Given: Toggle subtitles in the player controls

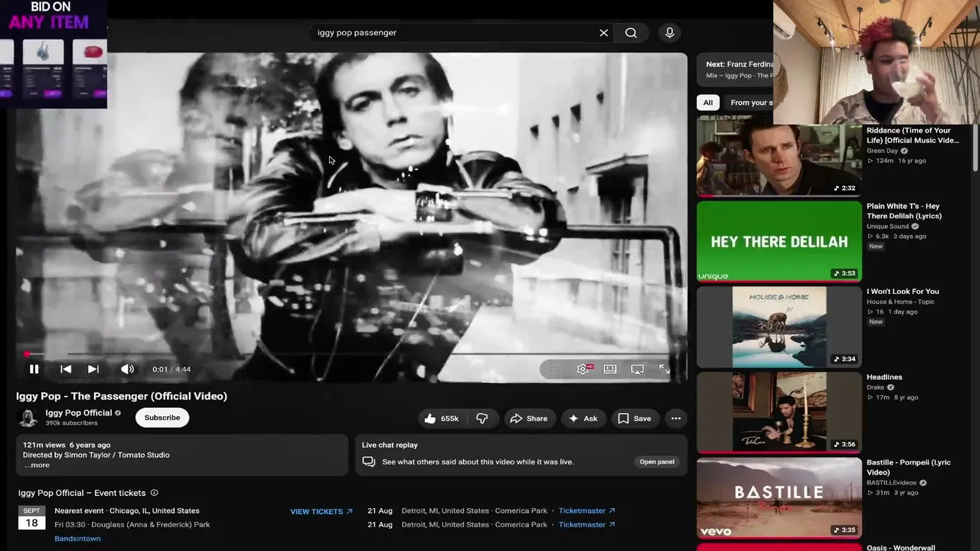Looking at the screenshot, I should (x=556, y=369).
